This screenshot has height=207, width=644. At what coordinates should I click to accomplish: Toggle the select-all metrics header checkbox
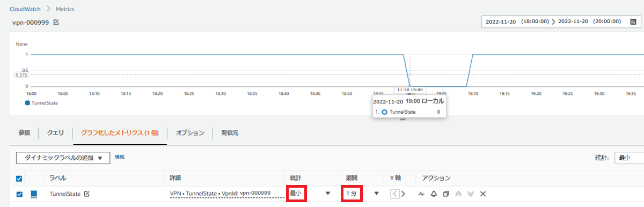point(19,178)
